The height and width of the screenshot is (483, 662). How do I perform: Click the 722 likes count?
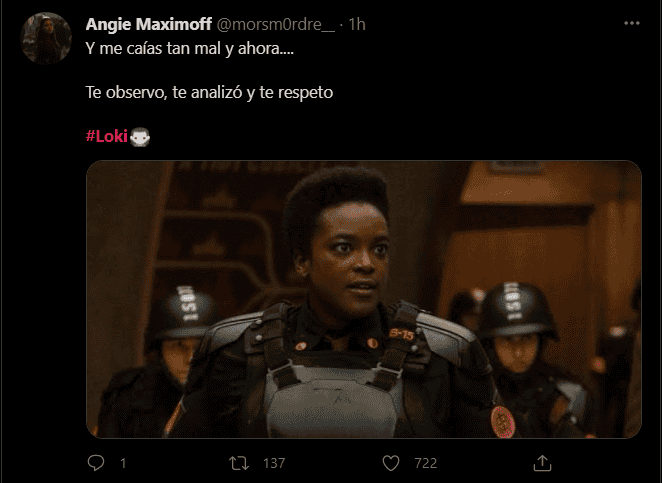426,463
